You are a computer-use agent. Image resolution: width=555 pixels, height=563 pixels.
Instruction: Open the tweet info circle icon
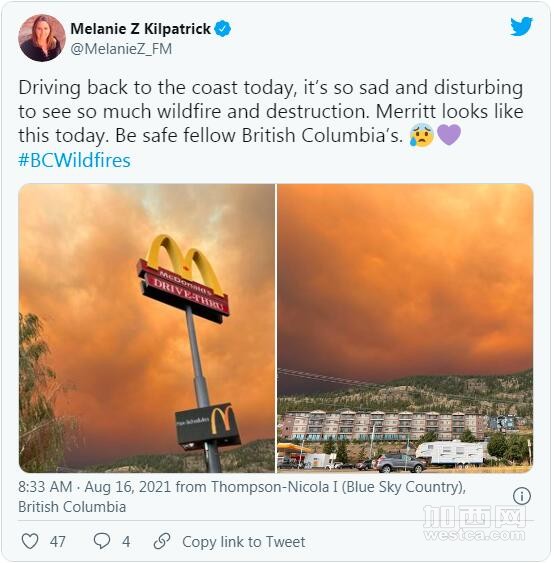click(522, 496)
